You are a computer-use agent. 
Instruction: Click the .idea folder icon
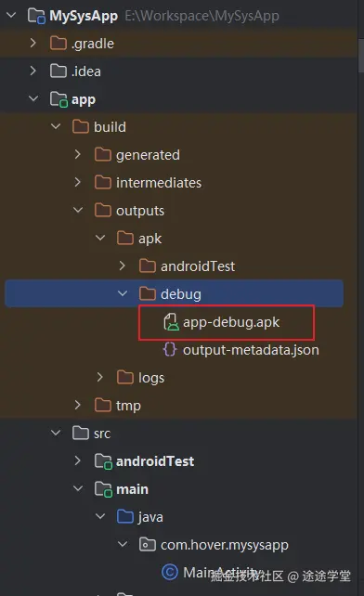click(x=58, y=71)
